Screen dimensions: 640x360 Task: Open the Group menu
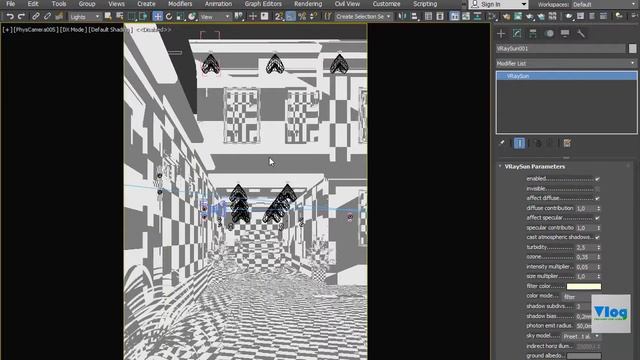pos(87,4)
